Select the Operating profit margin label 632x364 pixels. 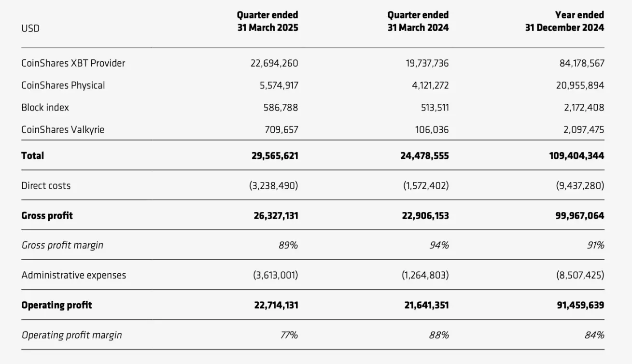tap(71, 335)
